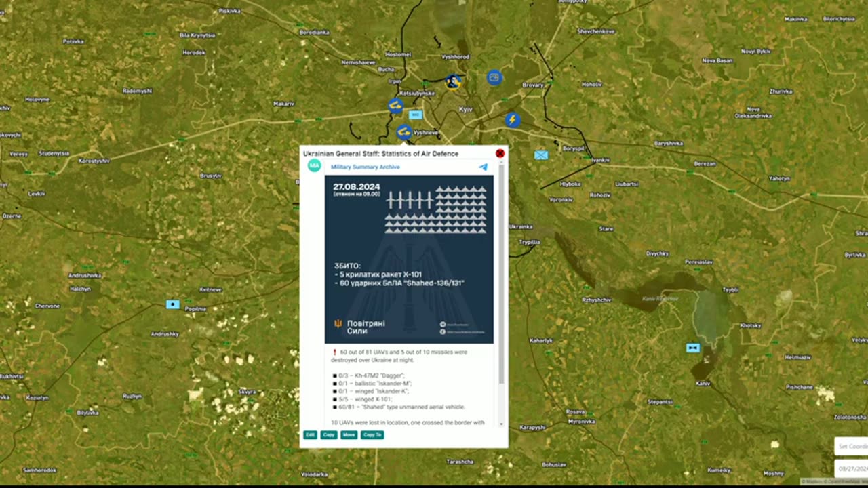
Task: Select the blue unit marker near Popilnia
Action: coord(173,304)
